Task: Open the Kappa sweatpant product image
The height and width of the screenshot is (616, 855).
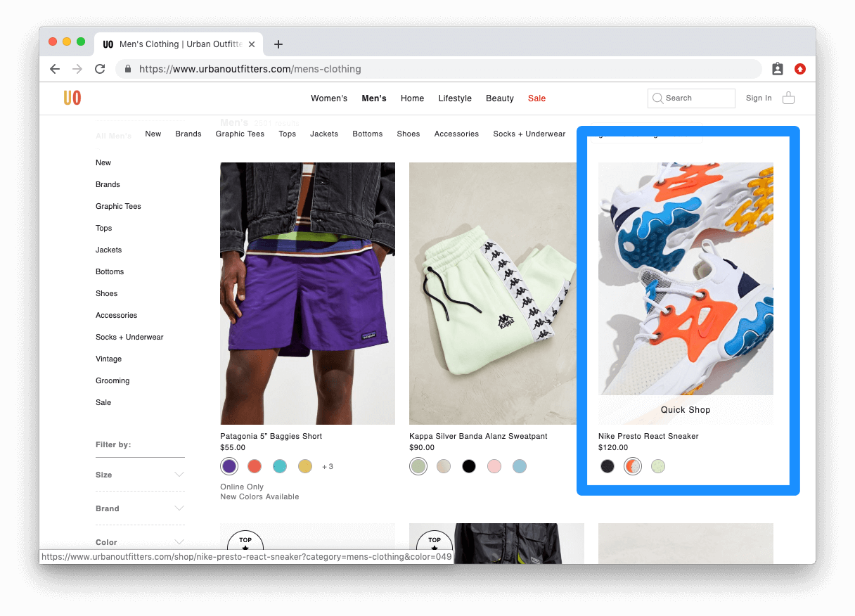Action: pyautogui.click(x=496, y=293)
